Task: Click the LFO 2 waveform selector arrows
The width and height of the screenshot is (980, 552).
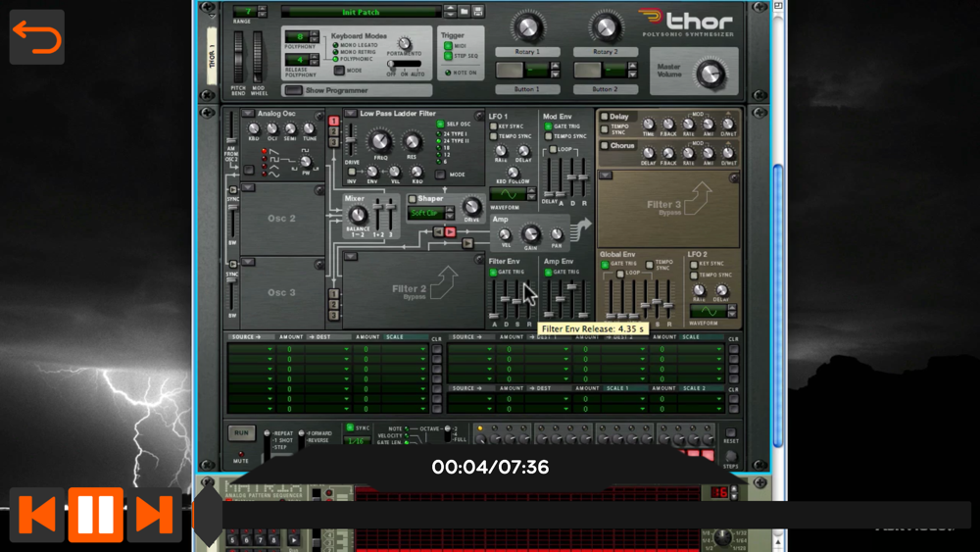Action: click(x=732, y=311)
